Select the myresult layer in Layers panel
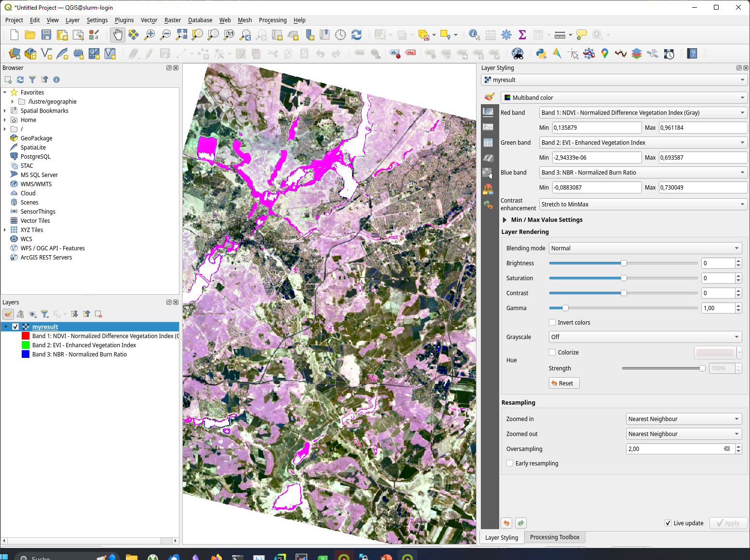Screen dimensions: 750x560 (45, 327)
